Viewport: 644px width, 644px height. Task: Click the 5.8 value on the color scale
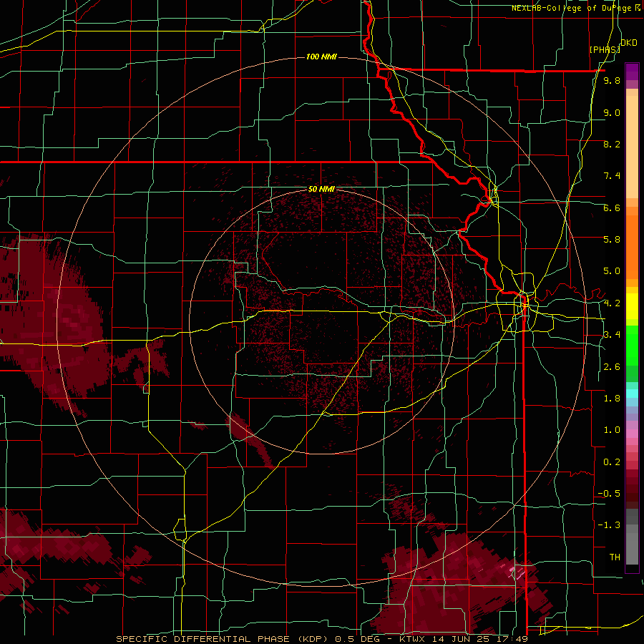pos(612,240)
